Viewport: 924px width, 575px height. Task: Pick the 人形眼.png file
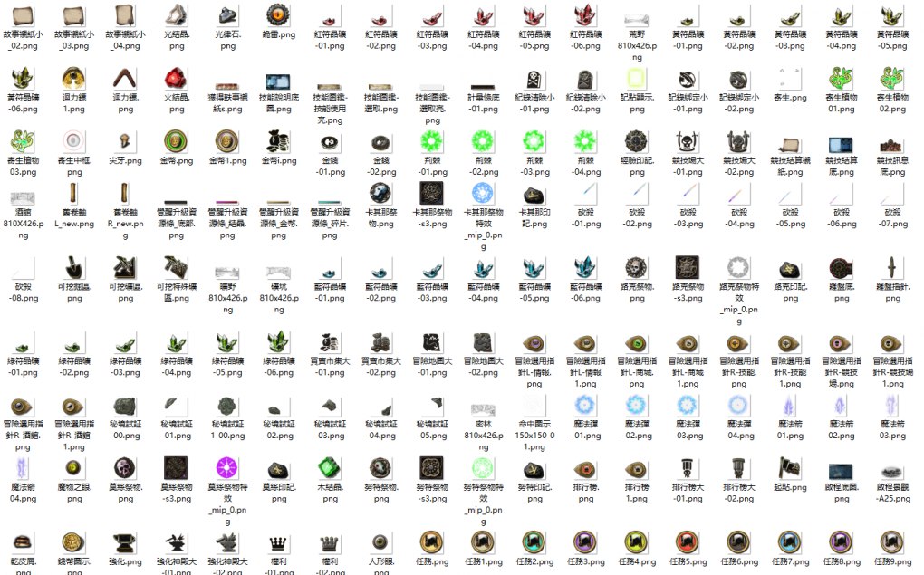(381, 541)
